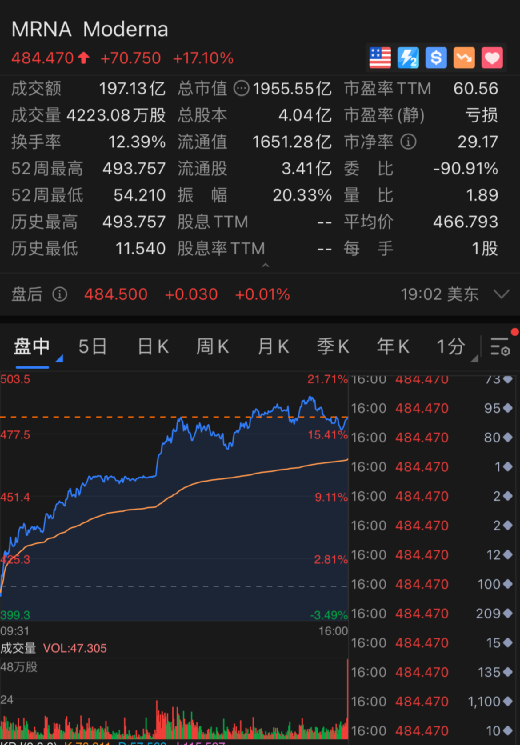Tap the 成交额 197.13亿 value
520x745 pixels.
pos(132,88)
